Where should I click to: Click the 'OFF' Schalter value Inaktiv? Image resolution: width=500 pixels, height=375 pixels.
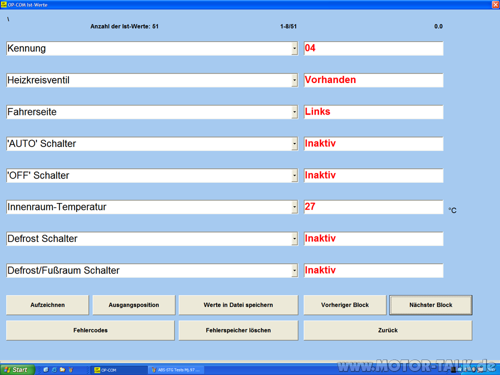coord(373,175)
